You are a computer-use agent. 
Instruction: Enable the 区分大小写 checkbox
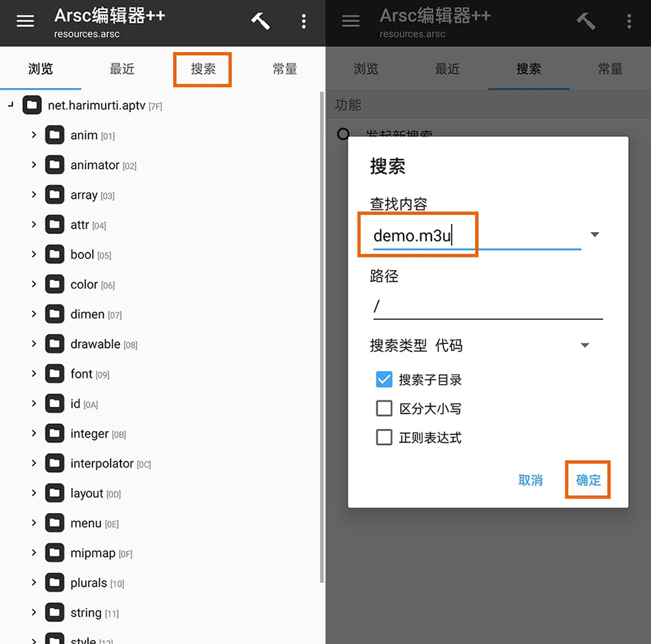click(384, 409)
